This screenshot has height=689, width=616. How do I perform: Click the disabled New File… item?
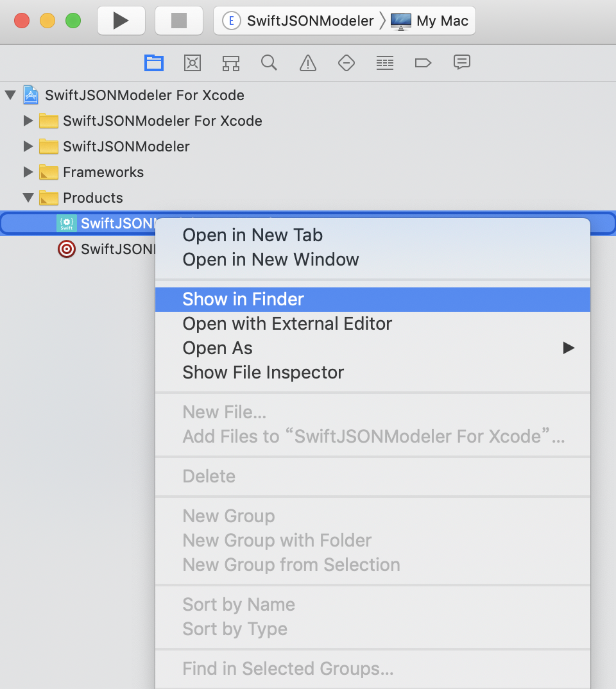point(373,412)
